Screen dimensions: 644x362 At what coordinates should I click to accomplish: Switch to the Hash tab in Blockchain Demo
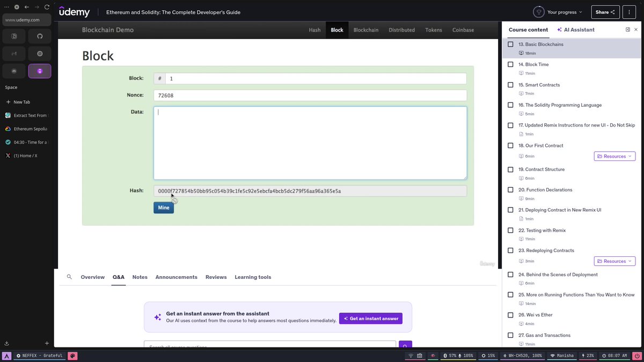[314, 30]
